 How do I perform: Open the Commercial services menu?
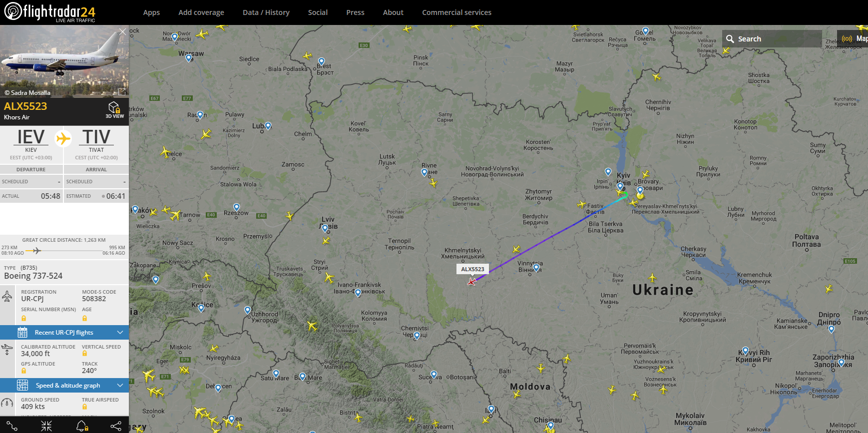point(456,12)
